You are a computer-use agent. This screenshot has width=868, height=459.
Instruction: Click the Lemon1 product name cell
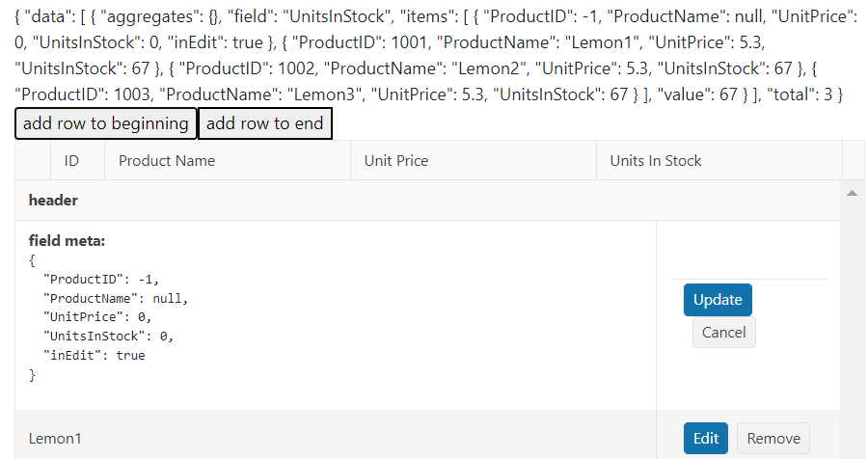pyautogui.click(x=56, y=439)
